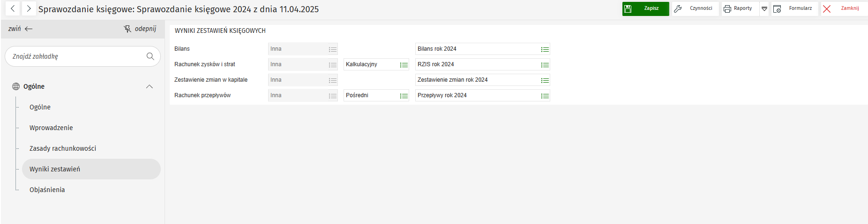Click the forward arrow navigation icon
This screenshot has height=224, width=868.
29,8
